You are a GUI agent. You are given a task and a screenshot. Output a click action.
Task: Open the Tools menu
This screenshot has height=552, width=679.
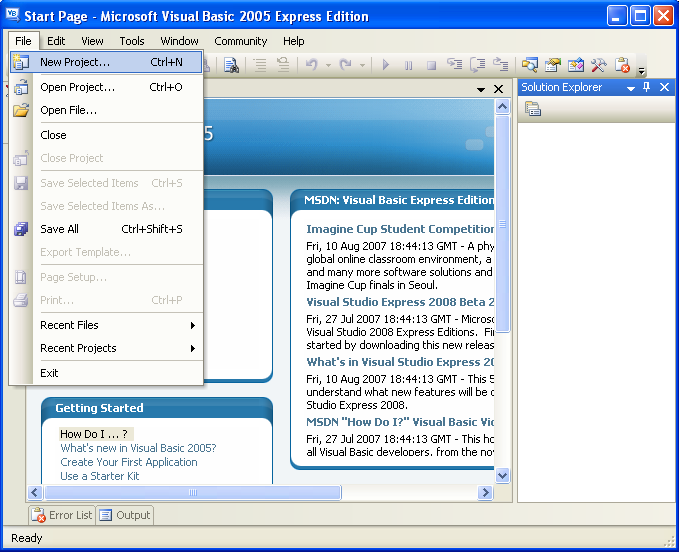(x=132, y=41)
